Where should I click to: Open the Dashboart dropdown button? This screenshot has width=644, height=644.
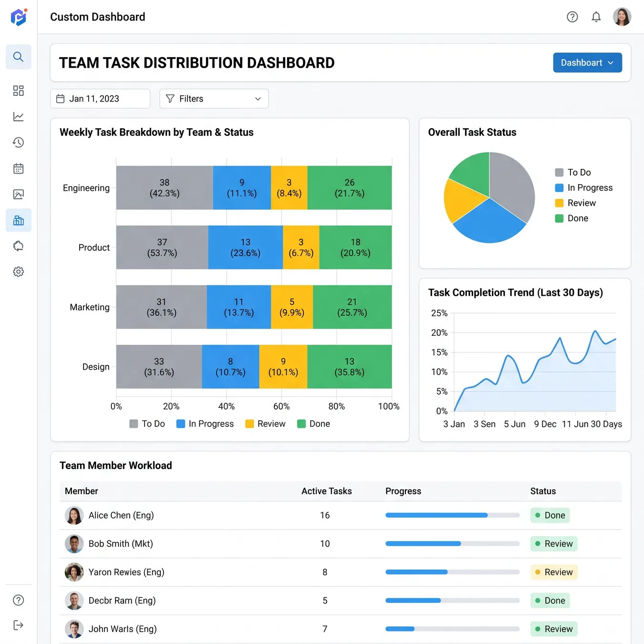(587, 62)
